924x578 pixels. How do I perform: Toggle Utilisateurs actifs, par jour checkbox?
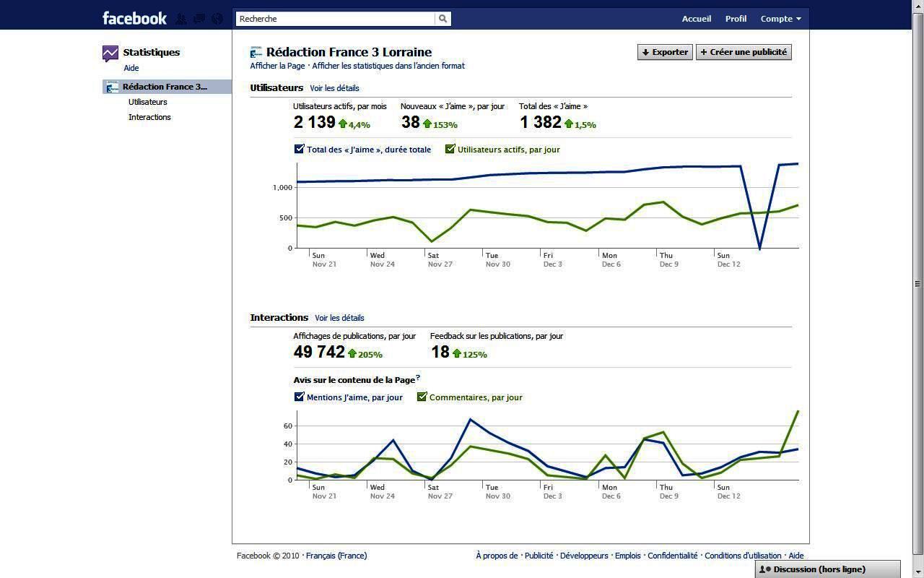(450, 149)
